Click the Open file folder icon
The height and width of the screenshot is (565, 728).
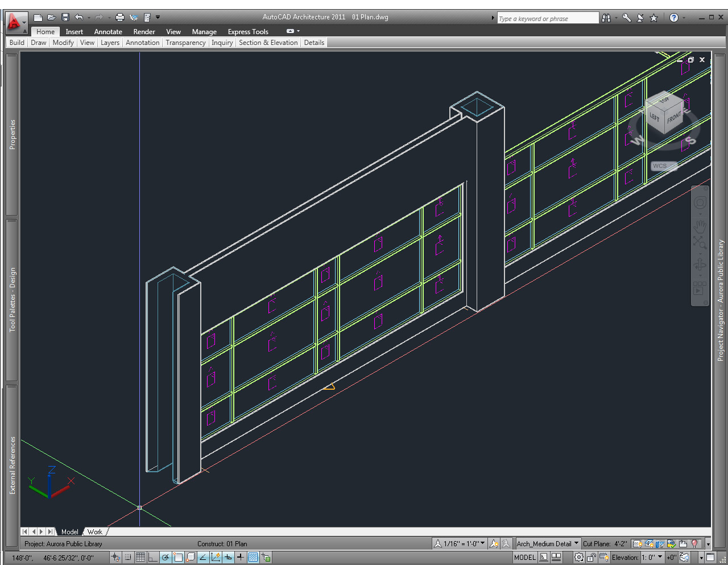click(51, 18)
